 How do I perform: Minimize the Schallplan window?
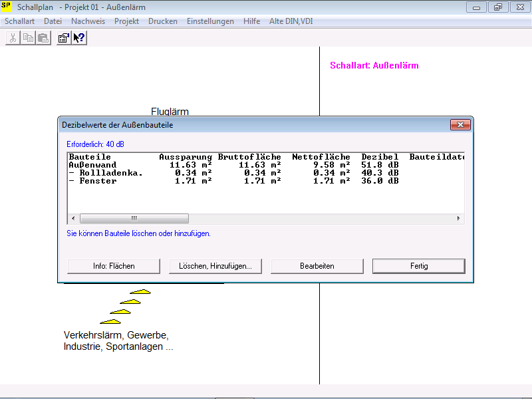pyautogui.click(x=476, y=7)
